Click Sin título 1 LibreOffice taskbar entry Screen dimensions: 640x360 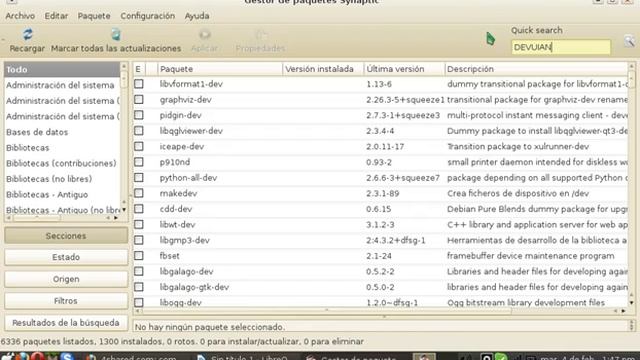pos(243,358)
